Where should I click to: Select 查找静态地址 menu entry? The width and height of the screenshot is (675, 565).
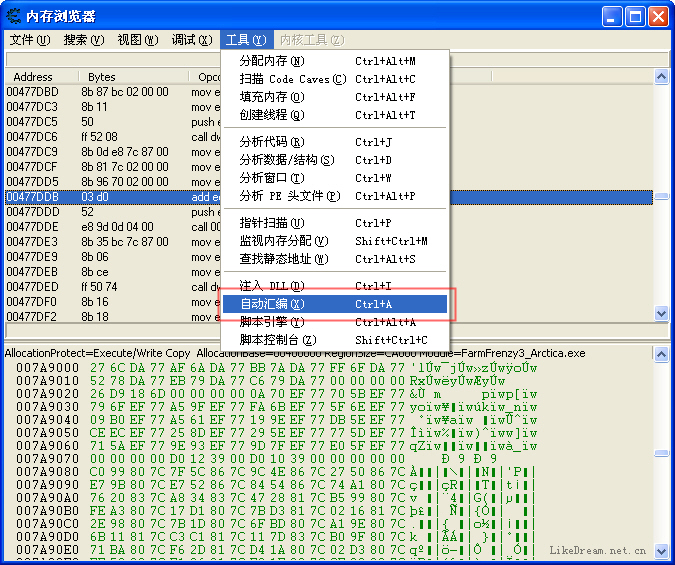335,259
